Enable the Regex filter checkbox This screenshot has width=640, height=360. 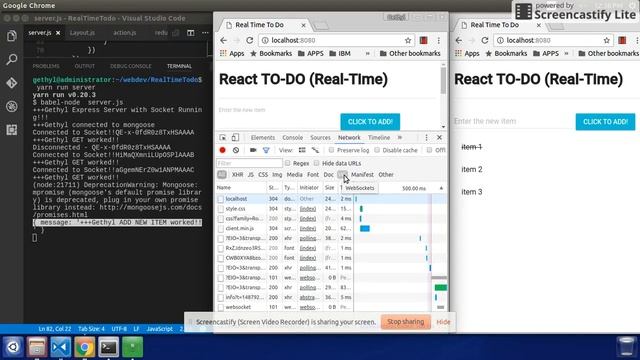(x=288, y=163)
